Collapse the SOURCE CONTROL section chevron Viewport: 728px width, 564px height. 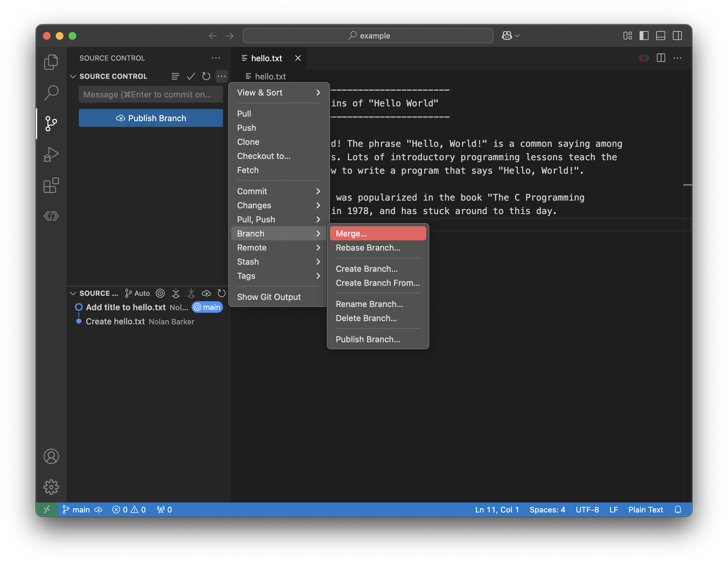coord(73,76)
